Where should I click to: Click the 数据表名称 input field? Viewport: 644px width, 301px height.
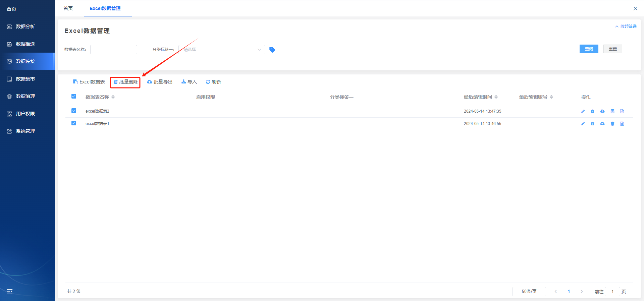[x=114, y=50]
